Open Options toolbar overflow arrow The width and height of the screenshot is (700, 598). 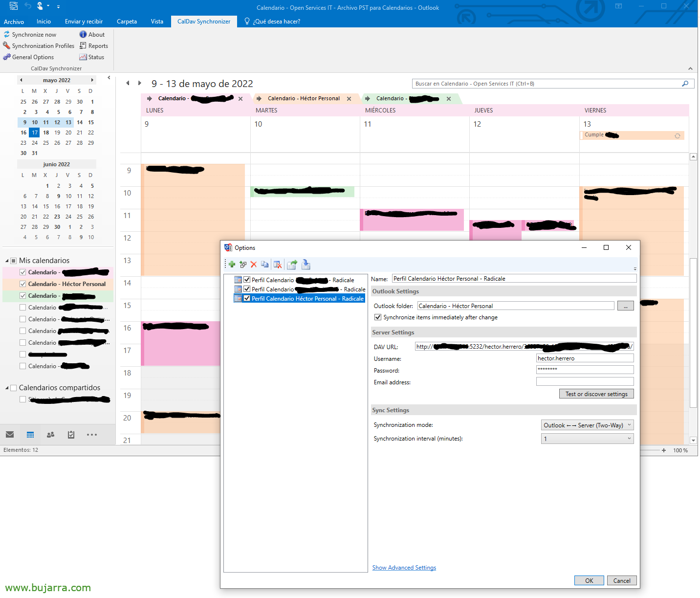[635, 268]
